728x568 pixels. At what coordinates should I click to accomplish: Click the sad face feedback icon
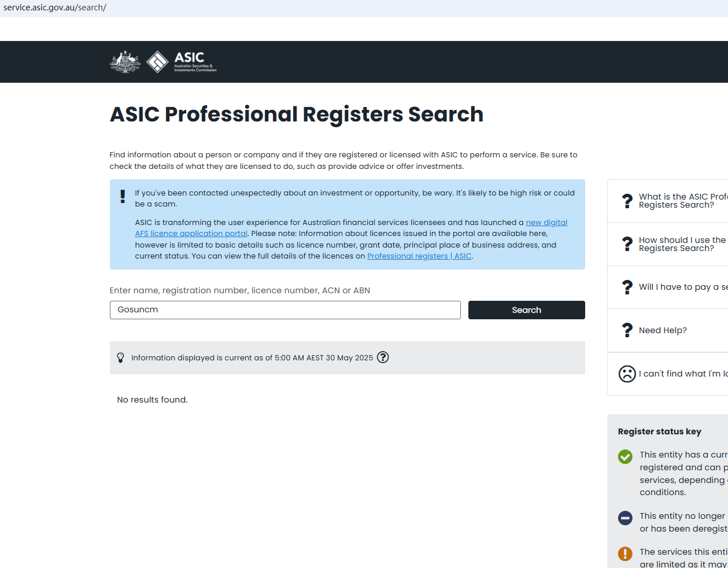click(x=627, y=374)
